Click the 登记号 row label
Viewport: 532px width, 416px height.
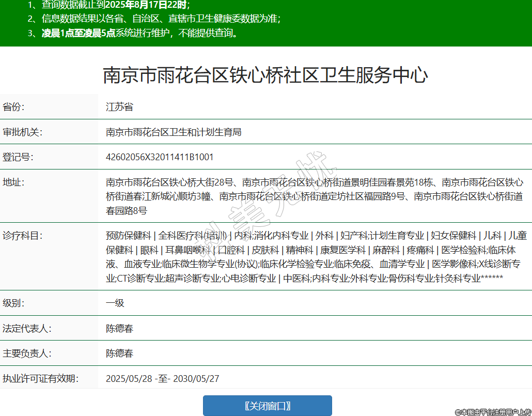tap(18, 157)
